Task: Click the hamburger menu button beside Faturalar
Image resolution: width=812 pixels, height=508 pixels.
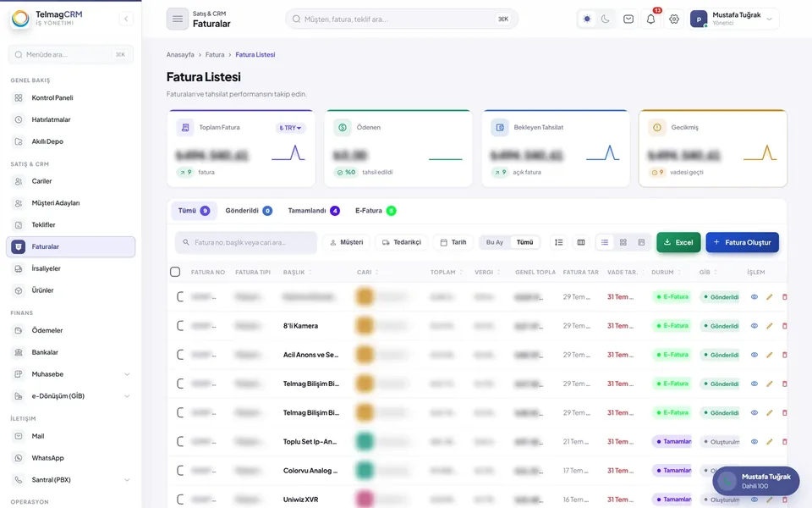Action: coord(178,19)
